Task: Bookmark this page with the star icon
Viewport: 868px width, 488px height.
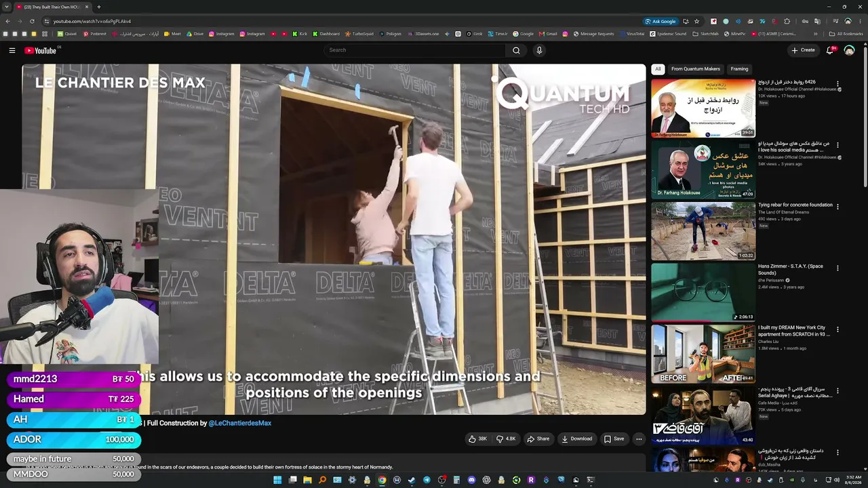Action: [696, 21]
